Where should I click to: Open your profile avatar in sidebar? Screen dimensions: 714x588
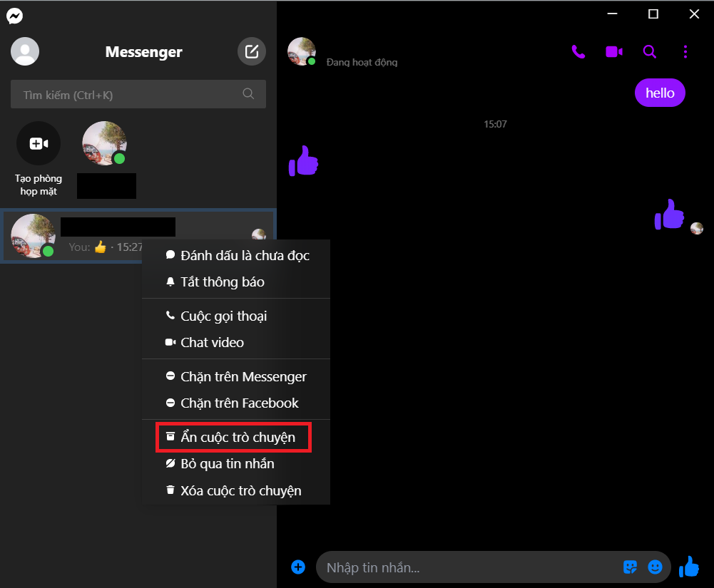(x=25, y=51)
